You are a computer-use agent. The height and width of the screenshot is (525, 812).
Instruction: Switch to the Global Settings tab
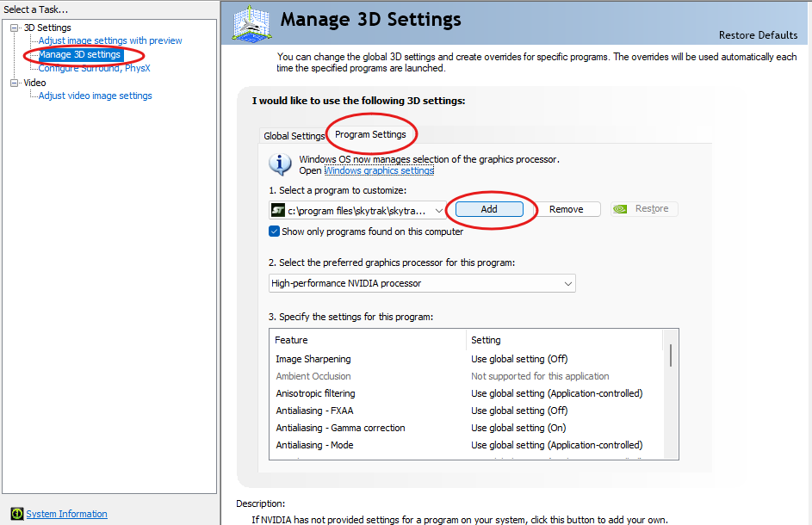click(x=294, y=136)
